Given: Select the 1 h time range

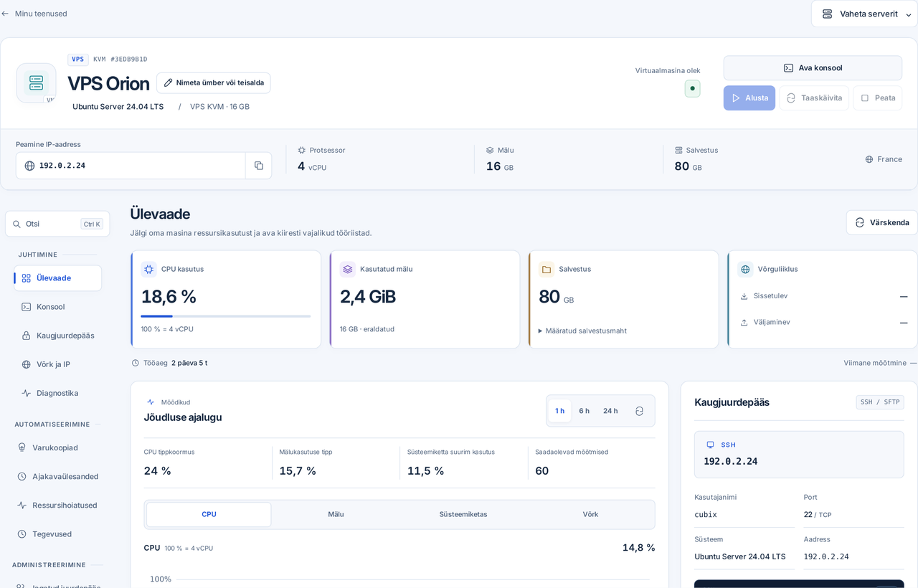Looking at the screenshot, I should point(559,411).
